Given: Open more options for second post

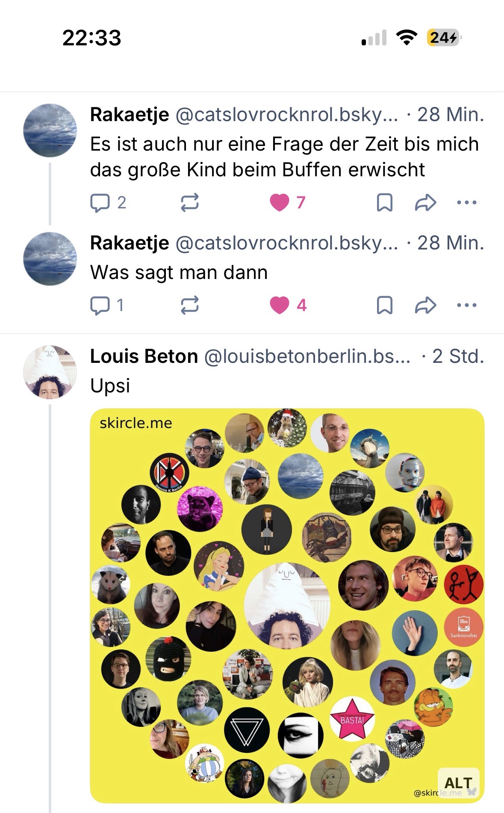Looking at the screenshot, I should click(466, 305).
